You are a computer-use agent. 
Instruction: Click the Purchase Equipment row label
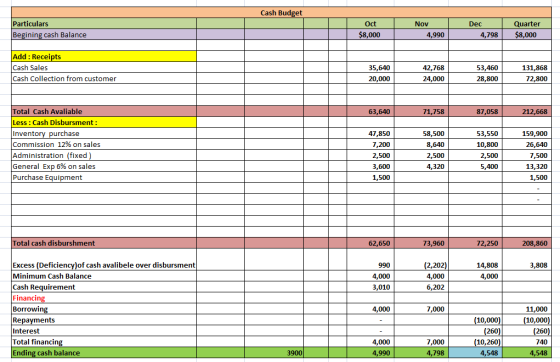tap(47, 177)
